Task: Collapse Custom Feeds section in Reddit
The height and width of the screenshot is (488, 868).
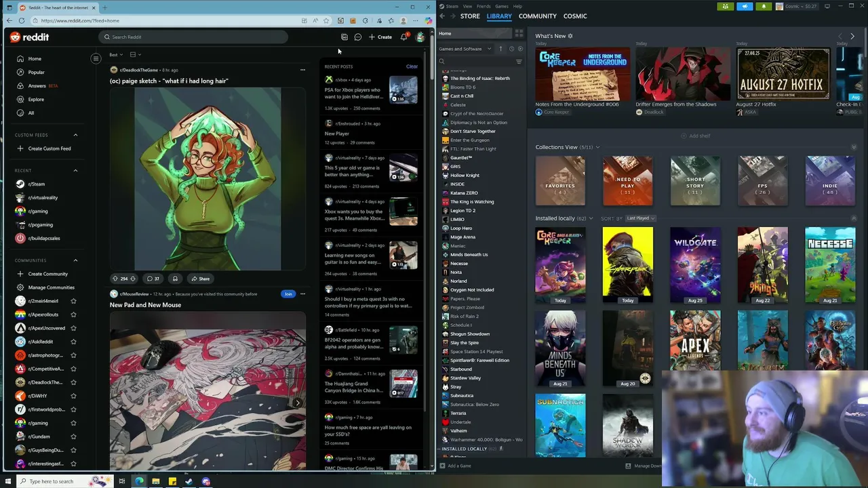Action: [75, 135]
